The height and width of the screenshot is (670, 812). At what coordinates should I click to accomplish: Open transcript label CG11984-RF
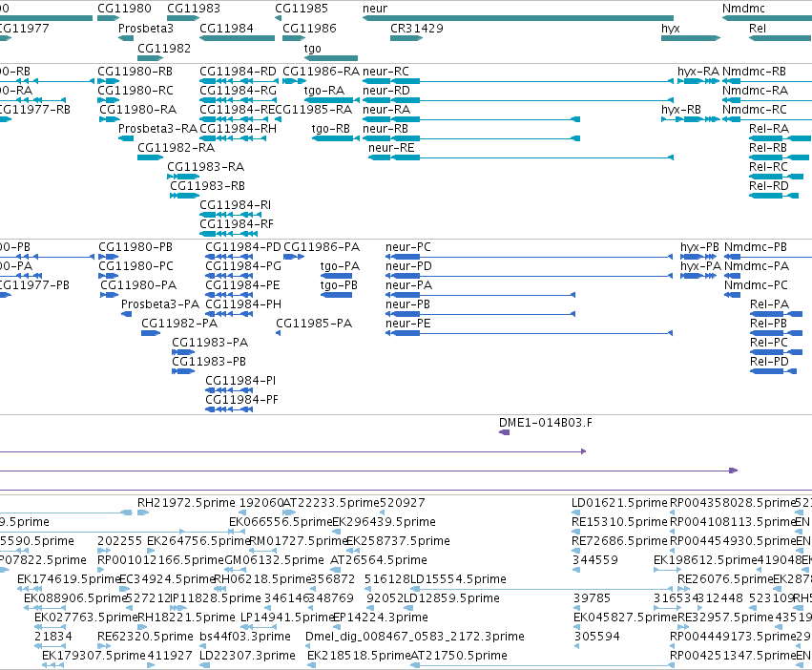click(236, 224)
